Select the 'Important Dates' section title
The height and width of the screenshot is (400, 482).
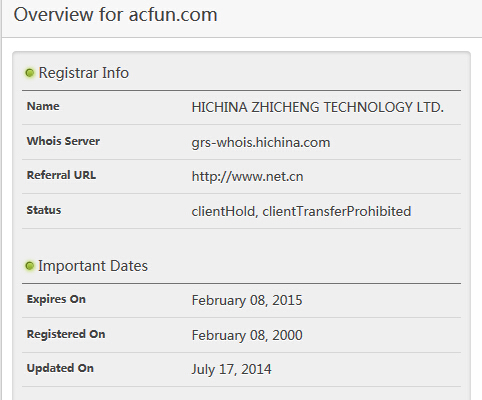pyautogui.click(x=93, y=266)
